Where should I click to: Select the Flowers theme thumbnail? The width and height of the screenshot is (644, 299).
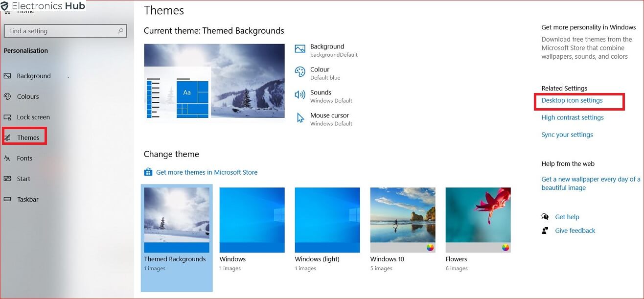pos(478,219)
